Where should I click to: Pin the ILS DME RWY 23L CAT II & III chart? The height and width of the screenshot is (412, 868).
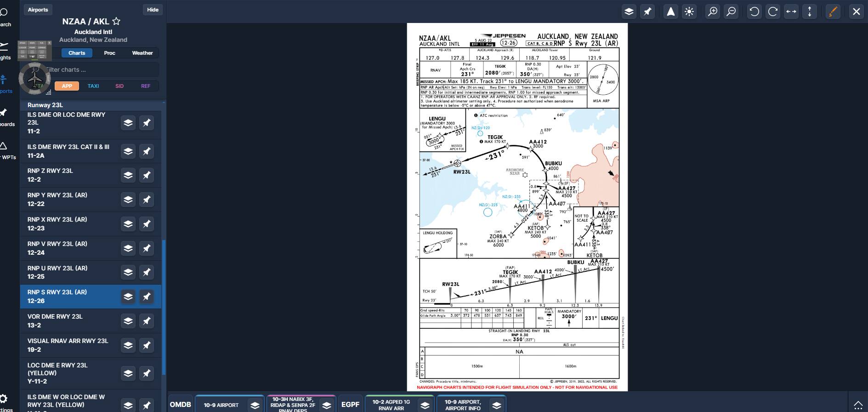(x=147, y=151)
